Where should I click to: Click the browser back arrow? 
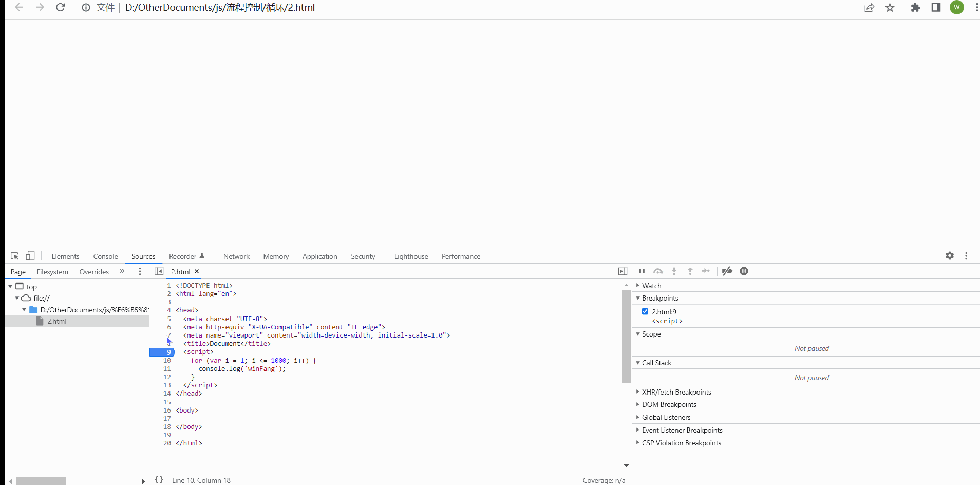point(19,8)
